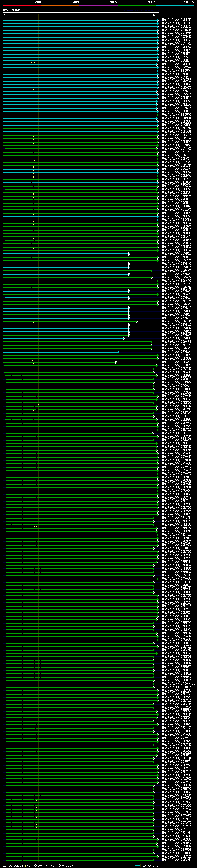
Task: Click the query end position 439
Action: 155,15
